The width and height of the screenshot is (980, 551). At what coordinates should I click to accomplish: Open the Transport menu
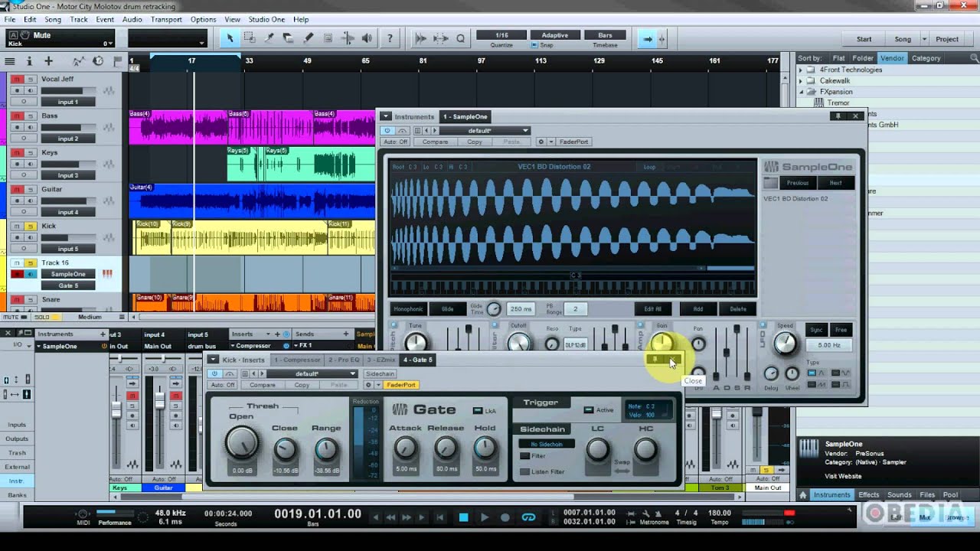[166, 19]
